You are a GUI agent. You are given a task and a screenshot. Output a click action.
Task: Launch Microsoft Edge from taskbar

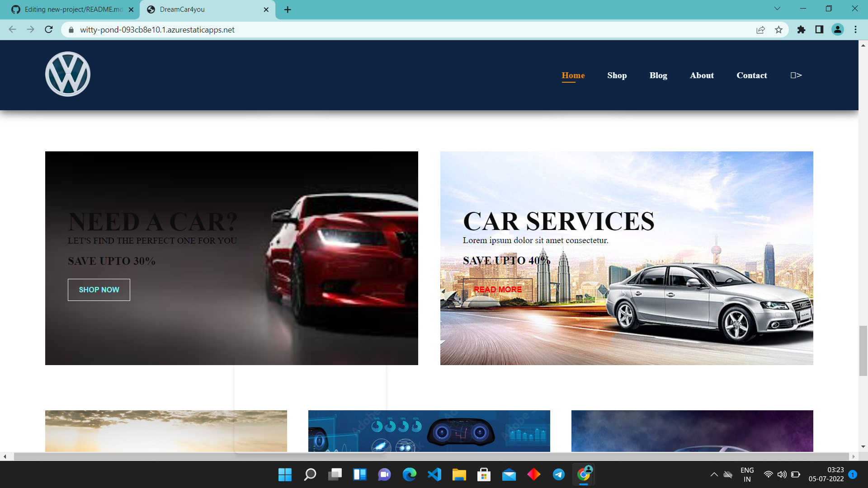(x=410, y=474)
